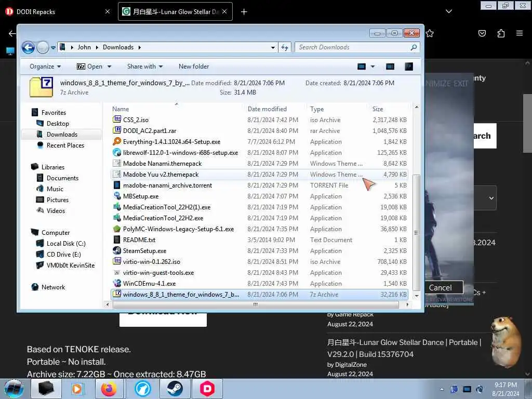
Task: Select Madobe Yuu v2.themepack icon
Action: (117, 174)
